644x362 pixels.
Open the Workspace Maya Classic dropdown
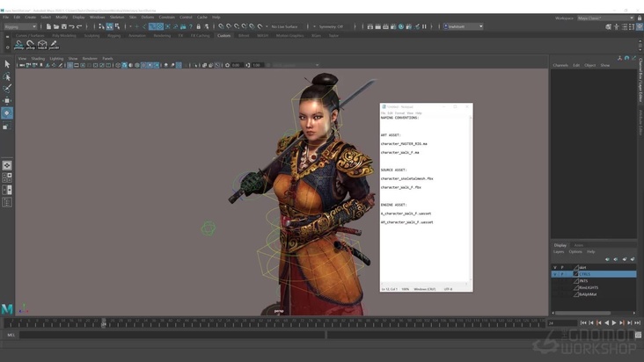(606, 18)
